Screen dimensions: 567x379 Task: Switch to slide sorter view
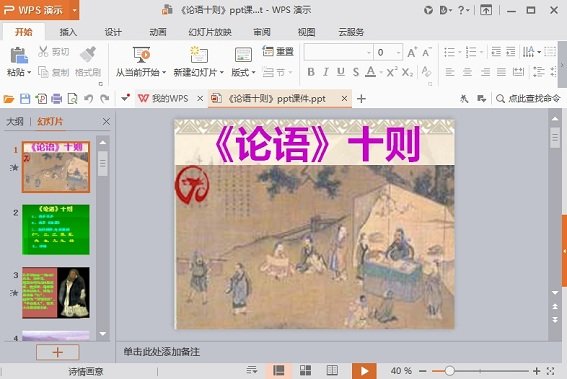(x=306, y=370)
